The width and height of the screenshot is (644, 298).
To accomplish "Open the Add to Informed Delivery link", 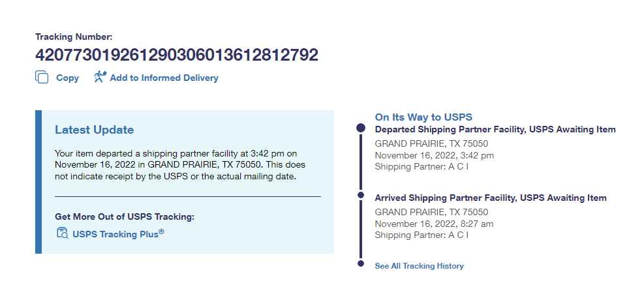I will click(x=164, y=78).
